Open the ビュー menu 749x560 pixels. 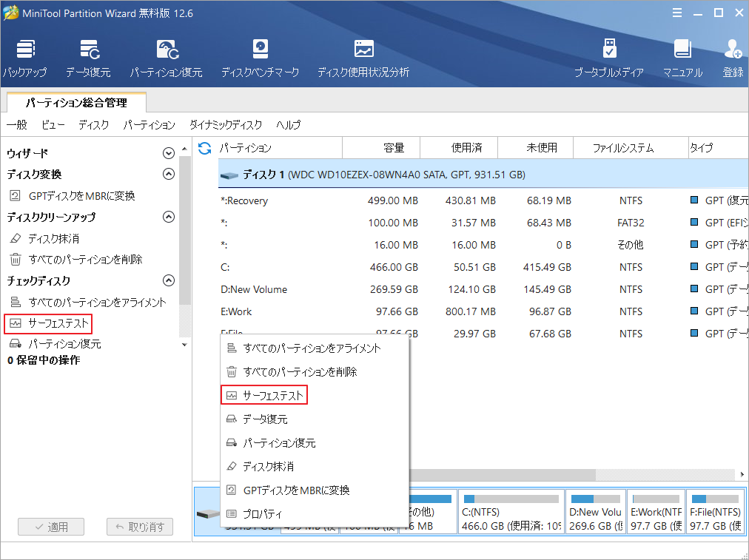click(53, 125)
